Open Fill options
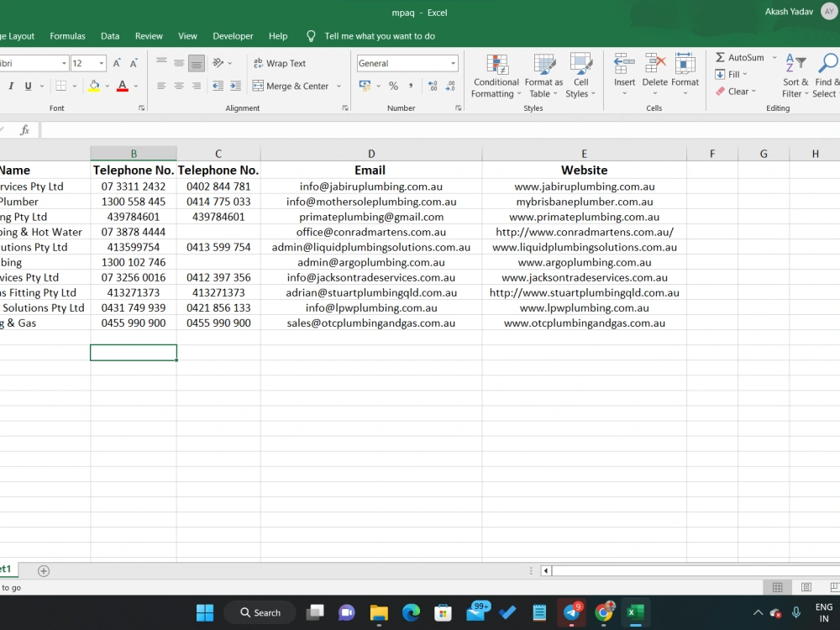The image size is (840, 630). [732, 75]
